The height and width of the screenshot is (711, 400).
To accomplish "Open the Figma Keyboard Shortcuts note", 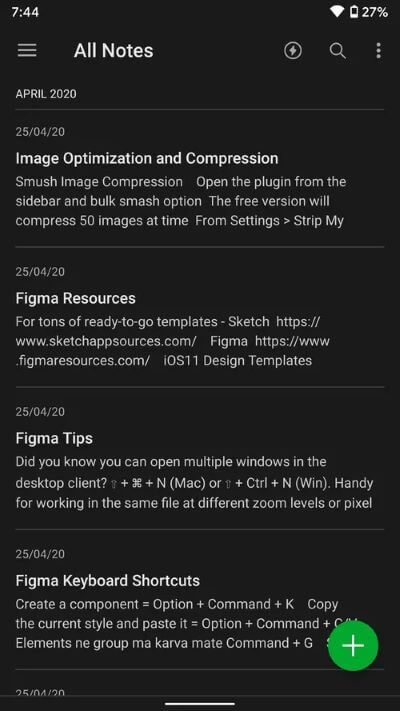I will coord(200,600).
